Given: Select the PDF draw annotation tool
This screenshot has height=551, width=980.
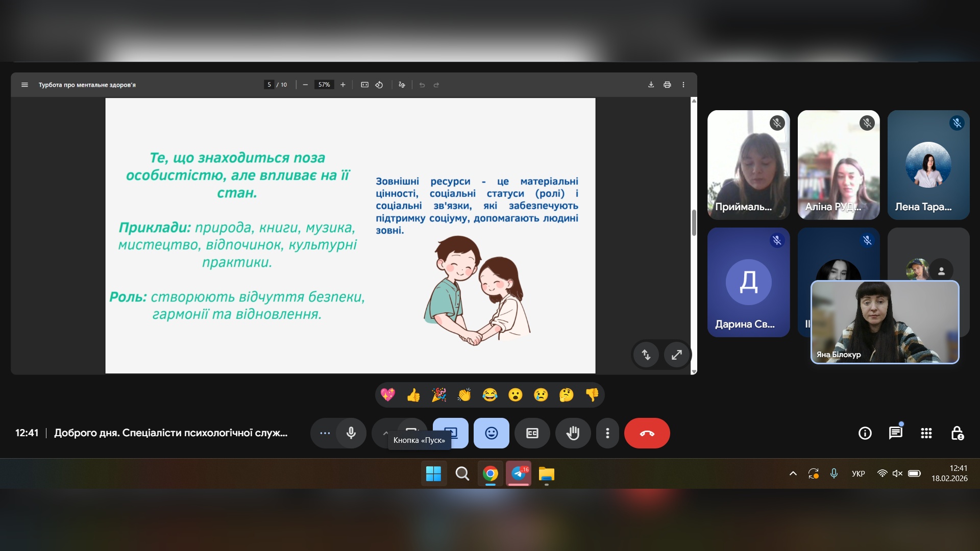Looking at the screenshot, I should (x=402, y=85).
